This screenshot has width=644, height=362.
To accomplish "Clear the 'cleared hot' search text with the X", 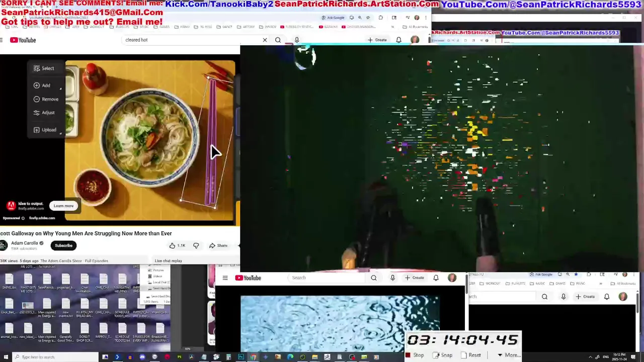I will 265,40.
